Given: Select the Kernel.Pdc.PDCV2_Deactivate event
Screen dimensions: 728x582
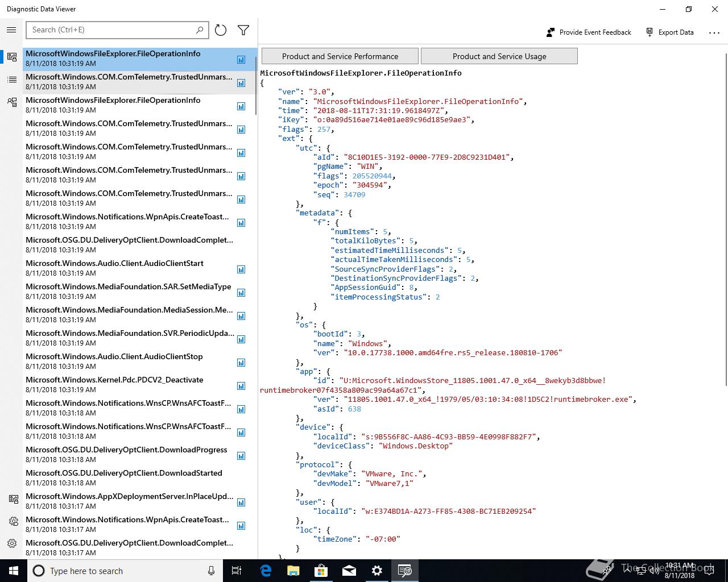Looking at the screenshot, I should [x=139, y=385].
